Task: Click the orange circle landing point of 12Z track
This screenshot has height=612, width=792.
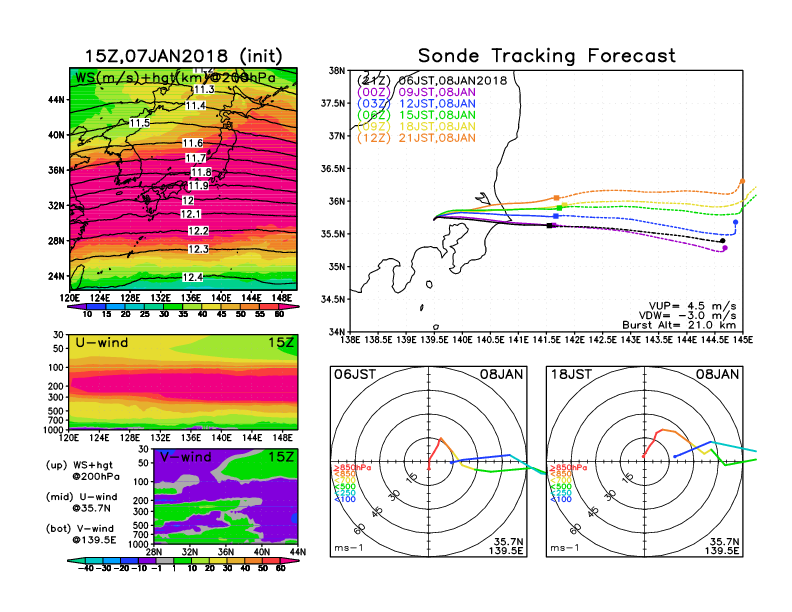Action: [742, 181]
